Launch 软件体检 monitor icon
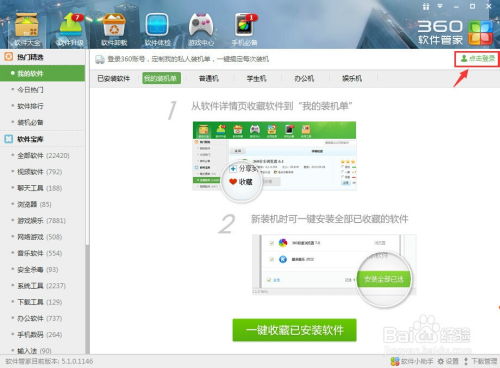500x368 pixels. click(x=157, y=29)
